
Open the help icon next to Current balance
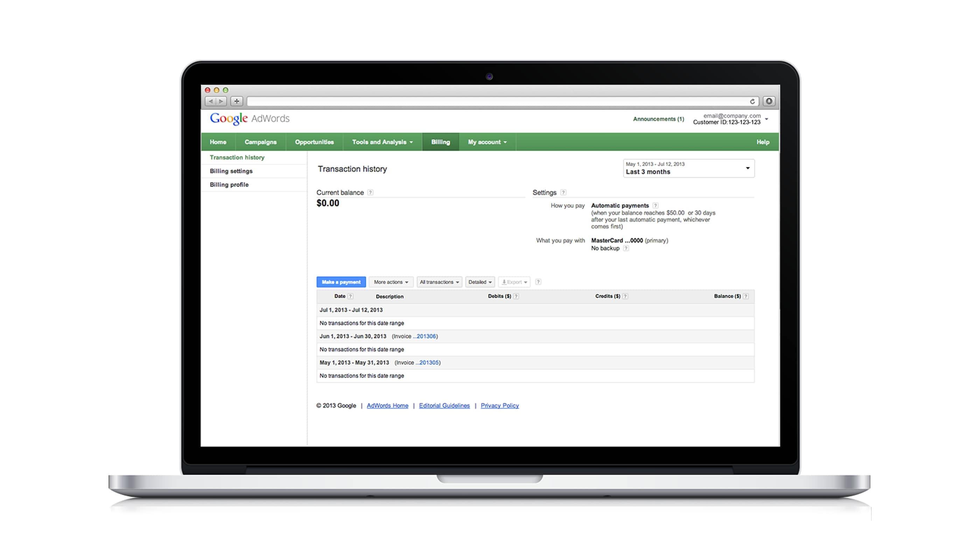[370, 193]
